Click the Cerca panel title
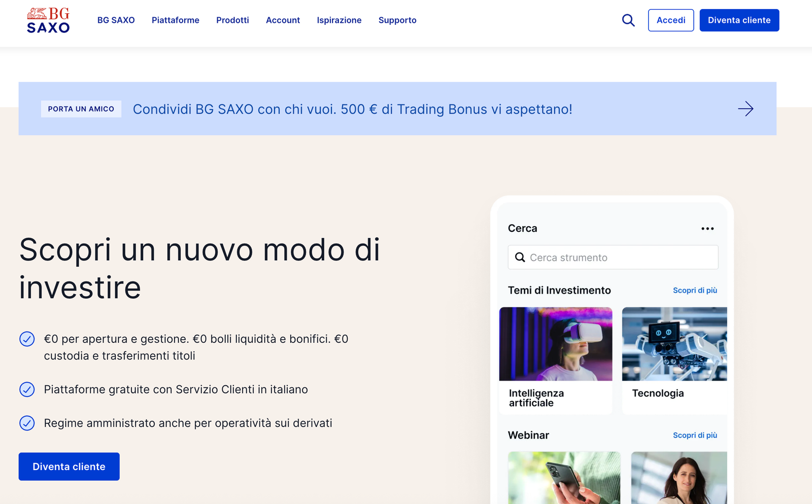The height and width of the screenshot is (504, 812). [x=522, y=229]
